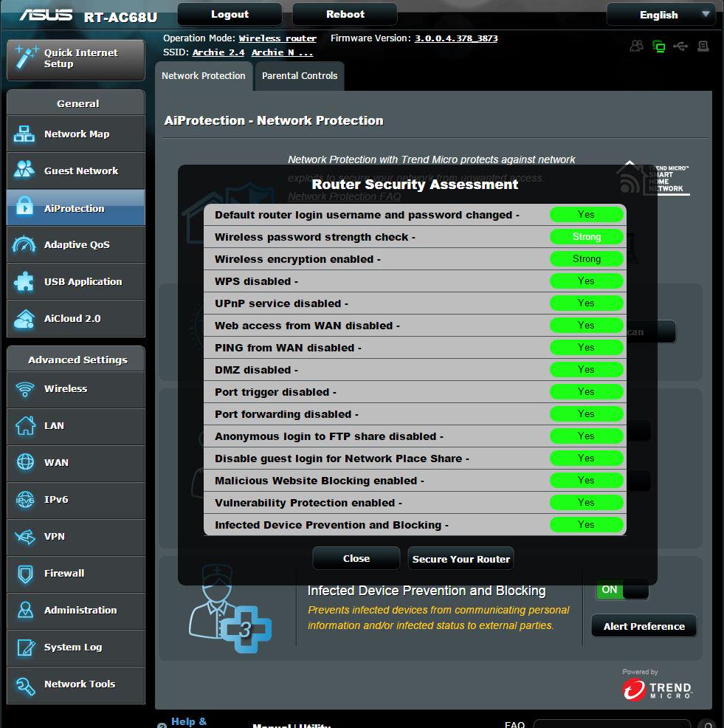This screenshot has height=728, width=724.
Task: Switch to the Parental Controls tab
Action: (x=300, y=75)
